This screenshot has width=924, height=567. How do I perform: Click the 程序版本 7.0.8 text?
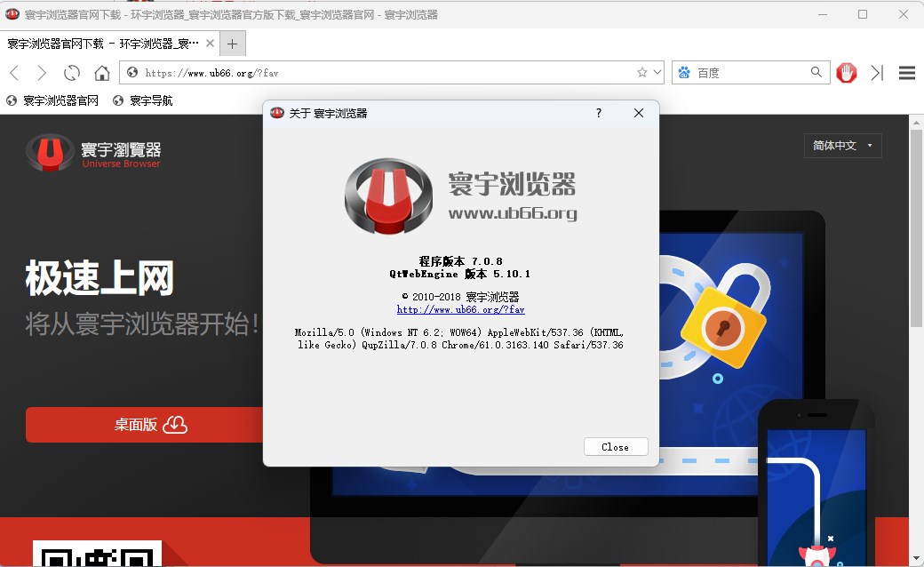coord(461,261)
